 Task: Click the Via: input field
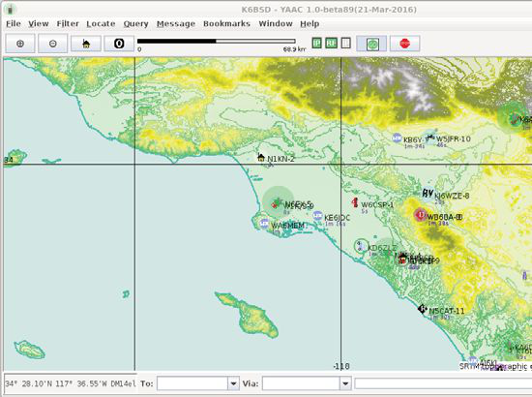301,383
